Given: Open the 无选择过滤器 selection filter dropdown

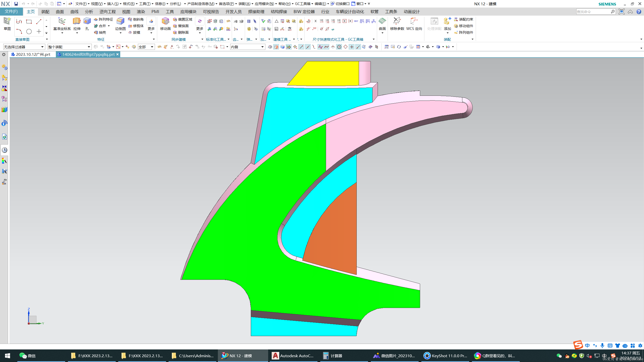Looking at the screenshot, I should pyautogui.click(x=24, y=47).
